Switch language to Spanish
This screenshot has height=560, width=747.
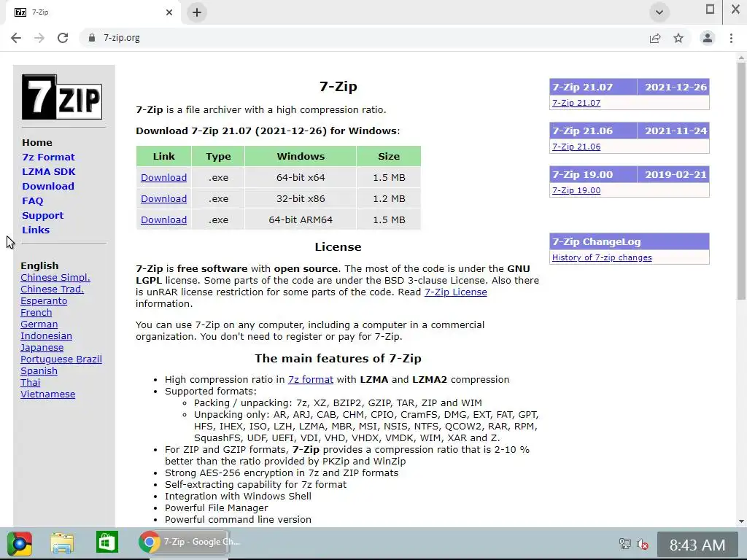39,371
